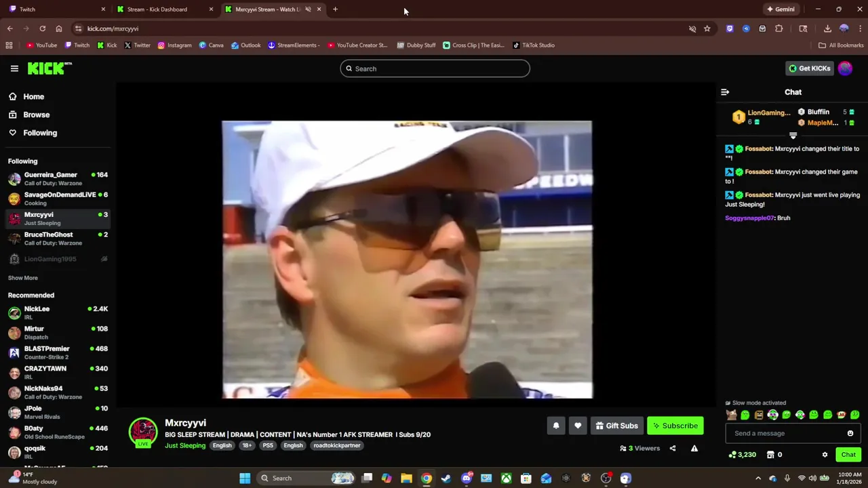Open Chrome downloads icon
This screenshot has height=488, width=868.
(827, 28)
